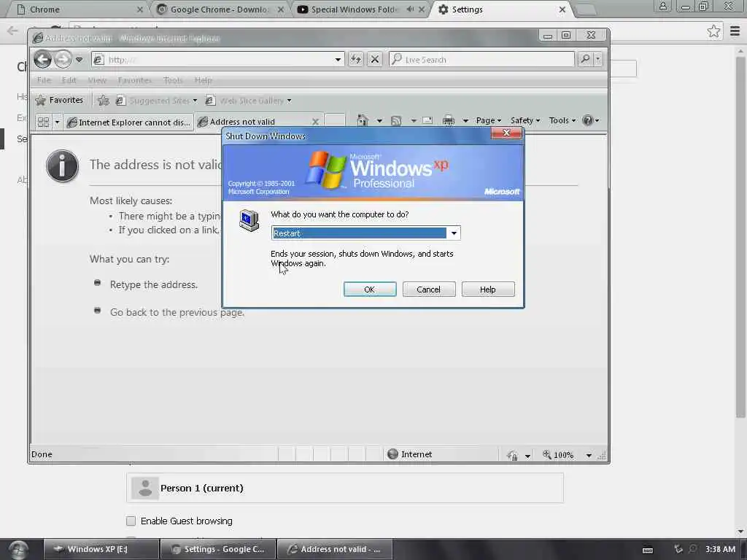Switch to Special Windows Folders tab
The height and width of the screenshot is (560, 747).
360,9
